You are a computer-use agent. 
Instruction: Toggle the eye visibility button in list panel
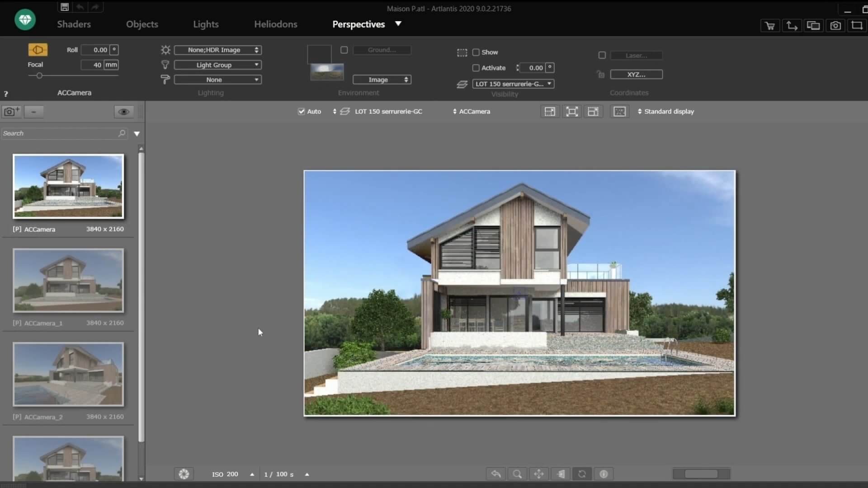(123, 112)
